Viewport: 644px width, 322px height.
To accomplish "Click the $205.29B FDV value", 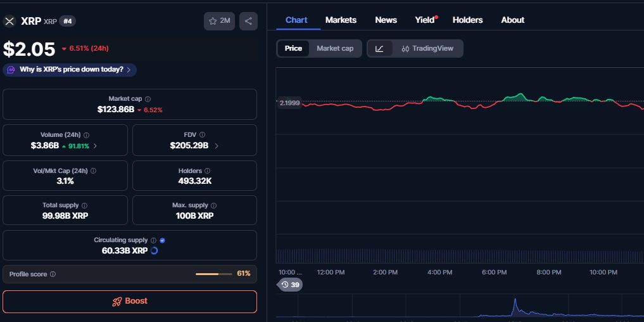I will click(x=189, y=146).
